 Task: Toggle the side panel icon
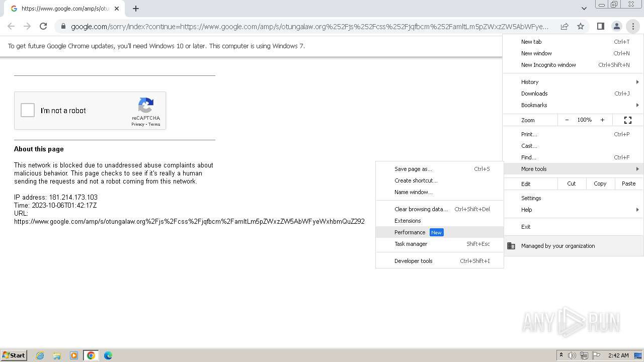[x=600, y=26]
